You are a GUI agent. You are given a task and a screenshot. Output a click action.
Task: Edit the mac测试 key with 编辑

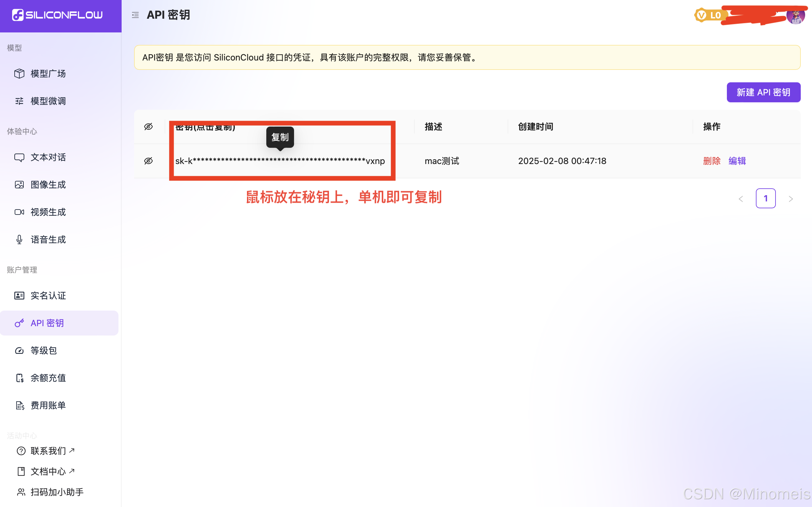737,161
